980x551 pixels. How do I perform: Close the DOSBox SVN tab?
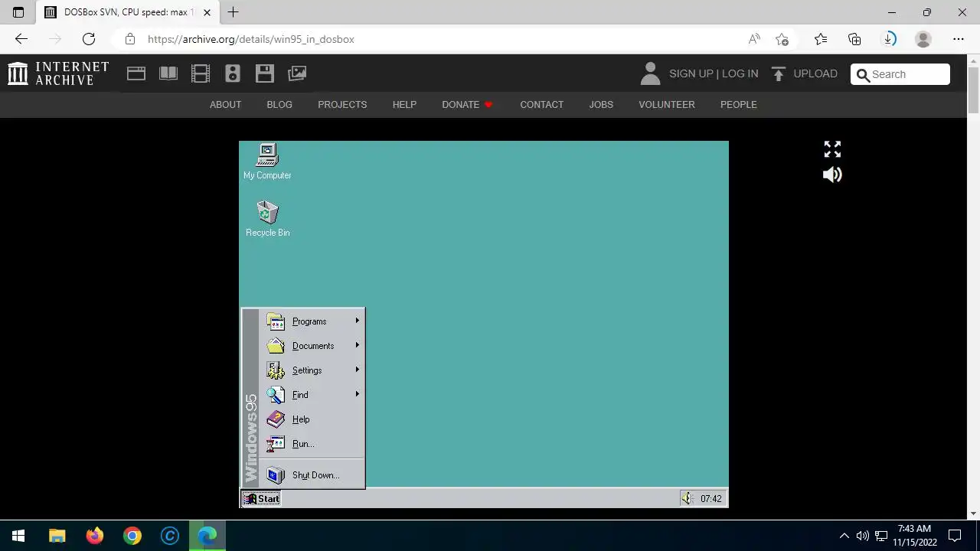(x=207, y=12)
